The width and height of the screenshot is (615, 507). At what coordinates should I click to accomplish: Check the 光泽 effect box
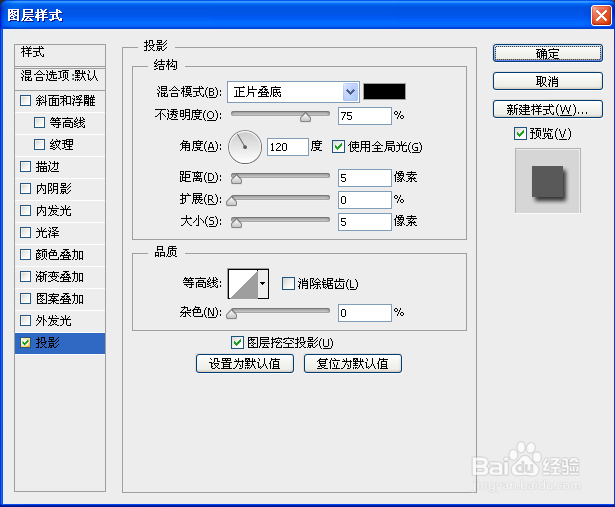coord(25,233)
